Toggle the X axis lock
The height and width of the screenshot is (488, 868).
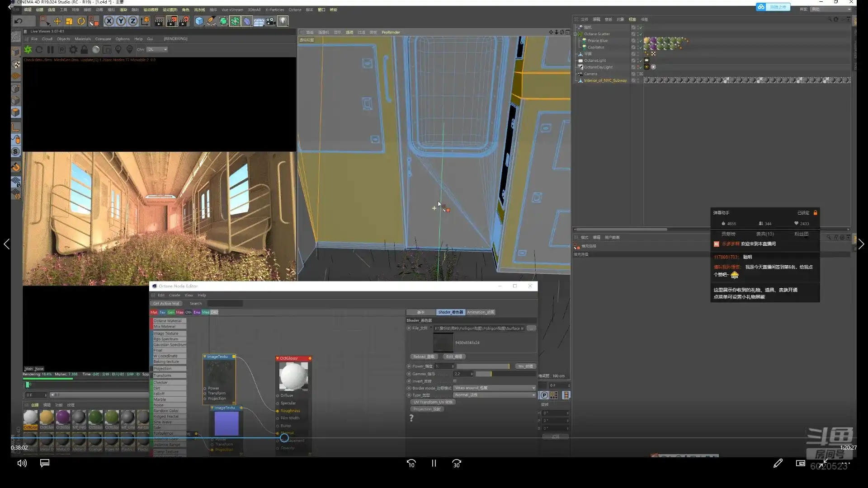tap(109, 21)
